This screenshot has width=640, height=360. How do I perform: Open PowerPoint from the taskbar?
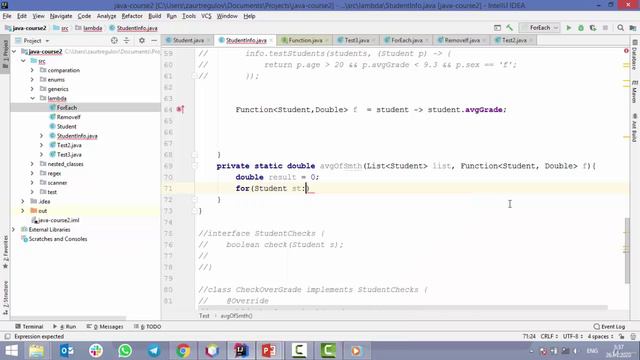(x=269, y=351)
